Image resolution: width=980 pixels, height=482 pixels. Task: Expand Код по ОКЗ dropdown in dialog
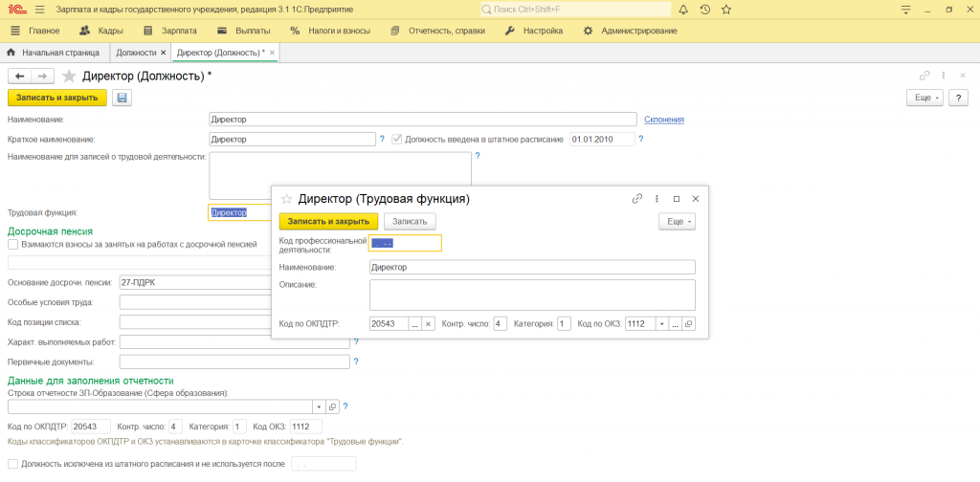[662, 324]
